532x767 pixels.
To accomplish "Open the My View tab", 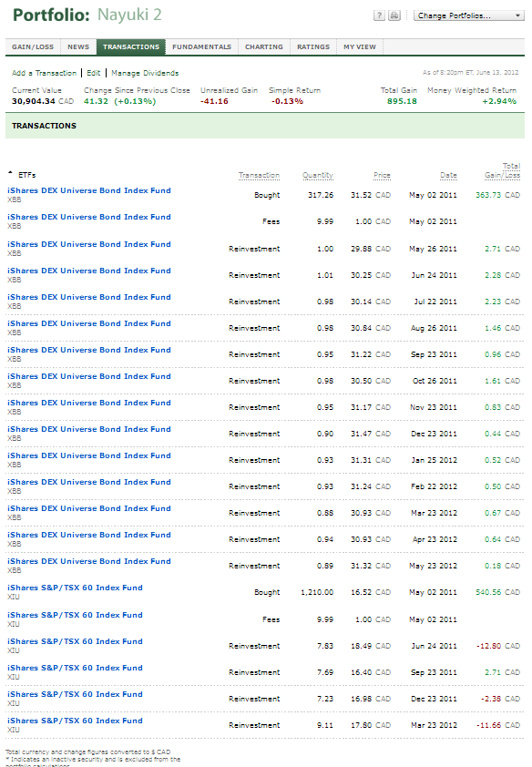I will [360, 47].
